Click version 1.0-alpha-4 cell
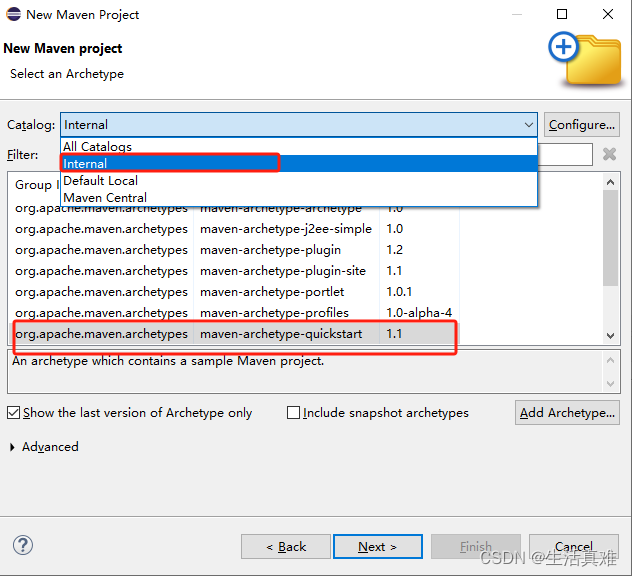The height and width of the screenshot is (576, 632). click(x=419, y=313)
